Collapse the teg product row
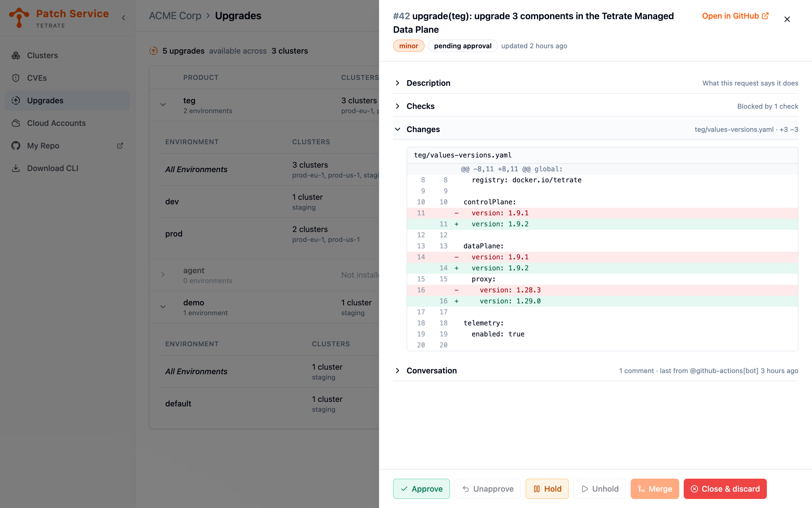812x508 pixels. tap(163, 105)
